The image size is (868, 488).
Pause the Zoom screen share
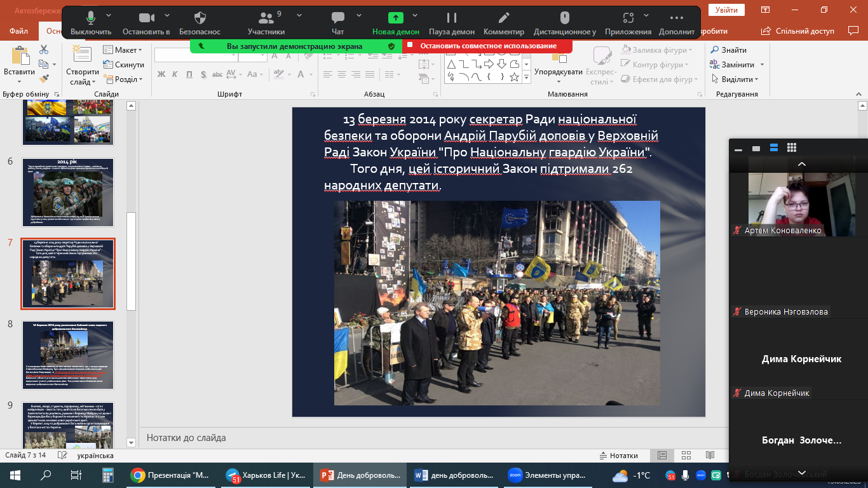click(x=451, y=23)
